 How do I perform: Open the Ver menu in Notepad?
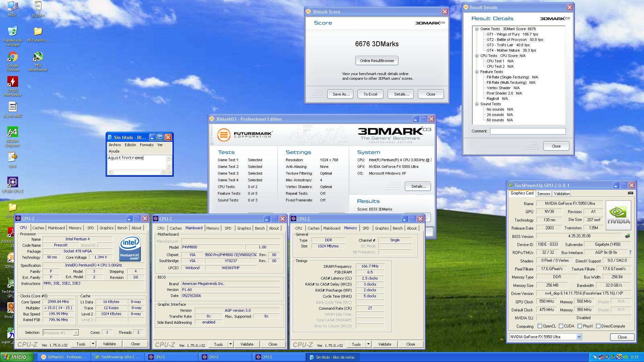[x=160, y=145]
